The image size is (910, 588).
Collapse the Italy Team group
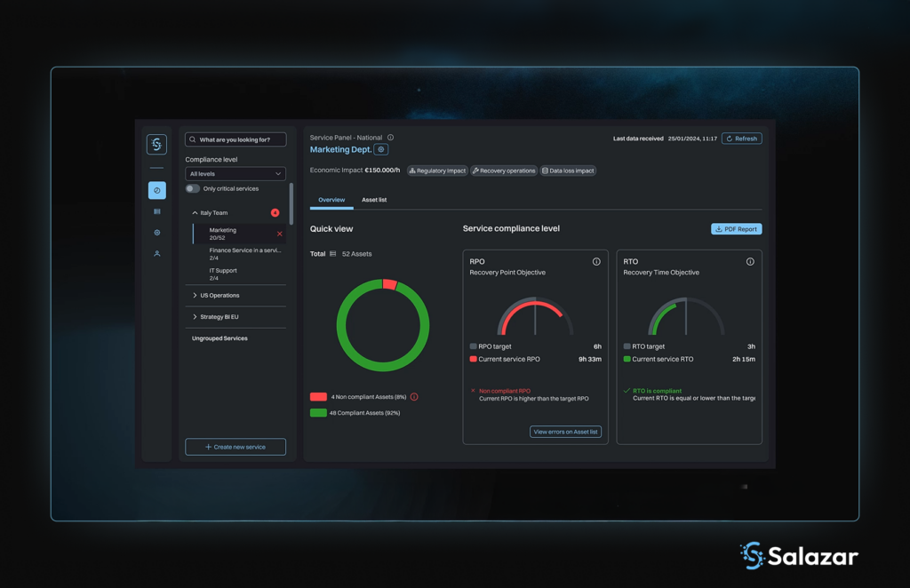point(196,213)
